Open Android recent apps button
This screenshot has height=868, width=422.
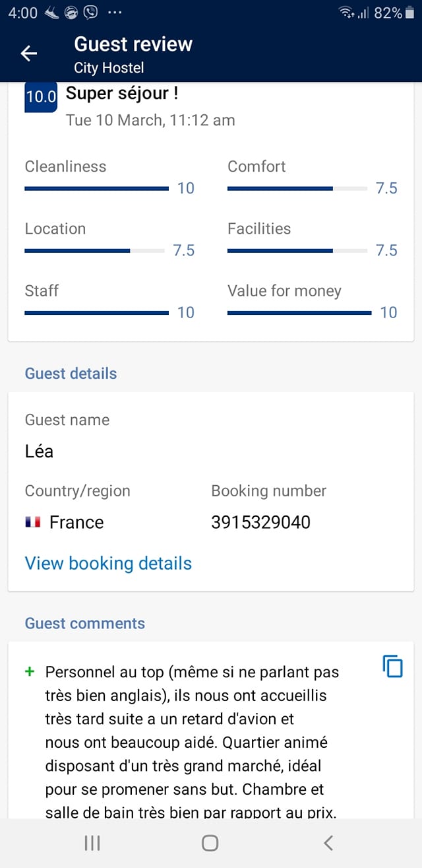pos(92,842)
